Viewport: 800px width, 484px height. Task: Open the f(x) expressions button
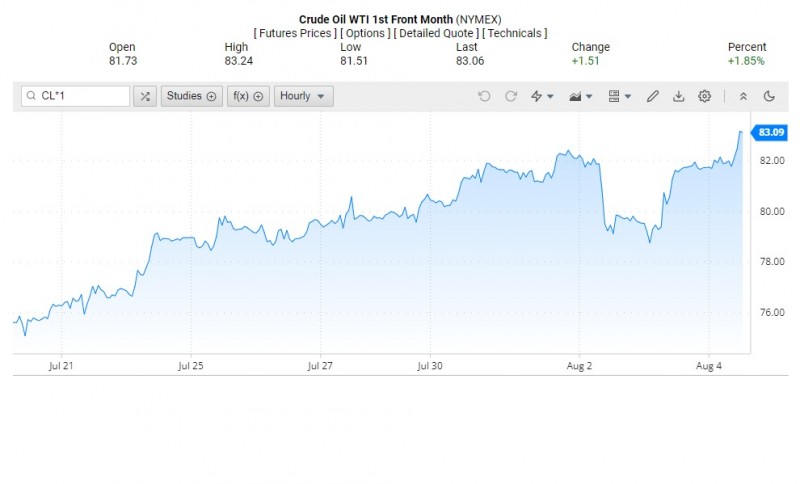pos(247,96)
